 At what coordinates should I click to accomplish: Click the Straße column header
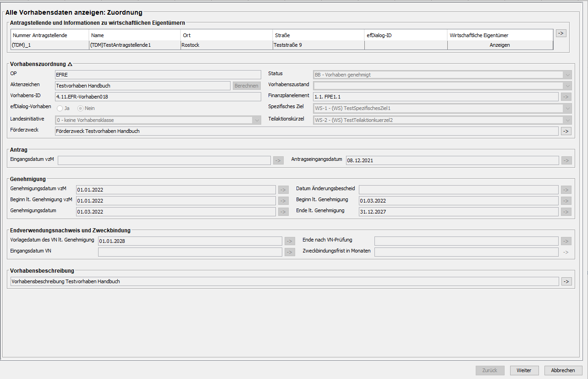(x=319, y=35)
